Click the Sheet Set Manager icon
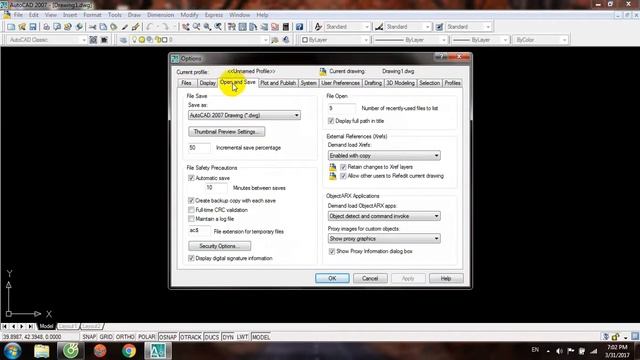Viewport: 640px width, 360px height. click(x=264, y=27)
